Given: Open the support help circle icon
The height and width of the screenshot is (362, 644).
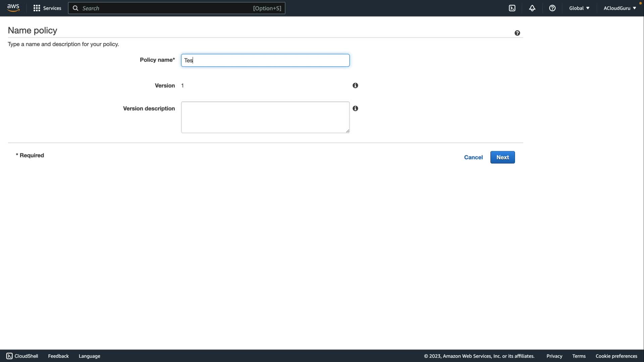Looking at the screenshot, I should pos(552,8).
